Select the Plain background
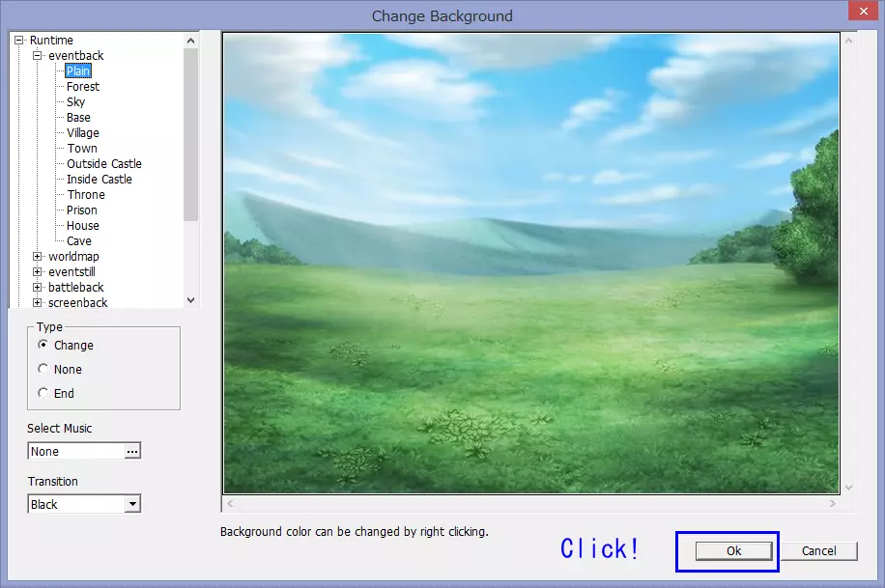Image resolution: width=885 pixels, height=588 pixels. coord(78,71)
